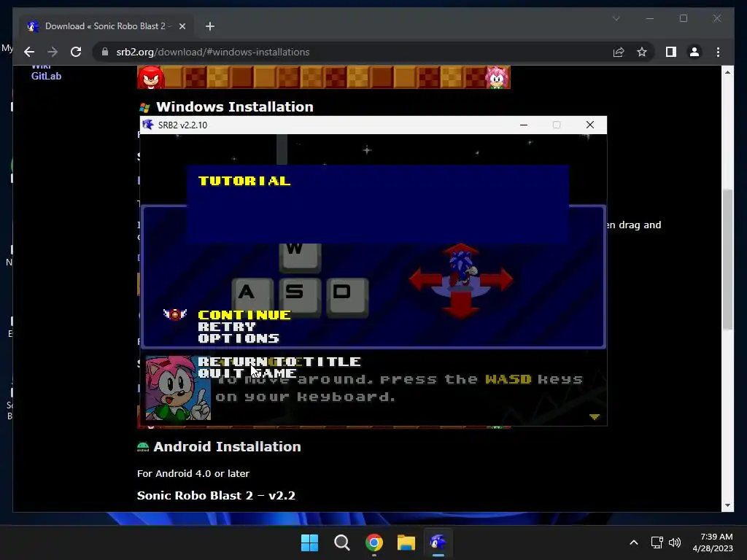Click the Sonic Robo Blast 2 – v2.2 heading
This screenshot has height=560, width=747.
tap(216, 496)
